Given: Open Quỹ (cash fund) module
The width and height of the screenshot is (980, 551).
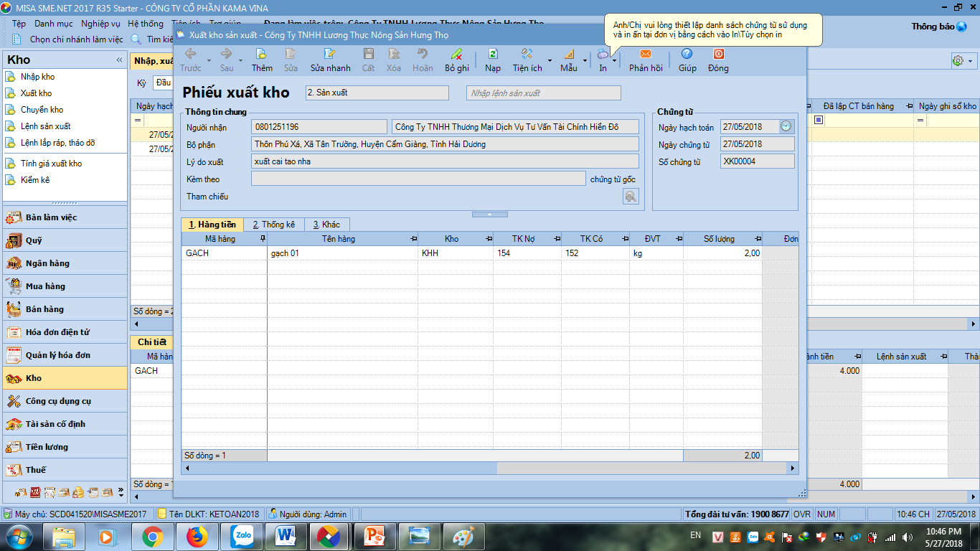Looking at the screenshot, I should pyautogui.click(x=65, y=240).
